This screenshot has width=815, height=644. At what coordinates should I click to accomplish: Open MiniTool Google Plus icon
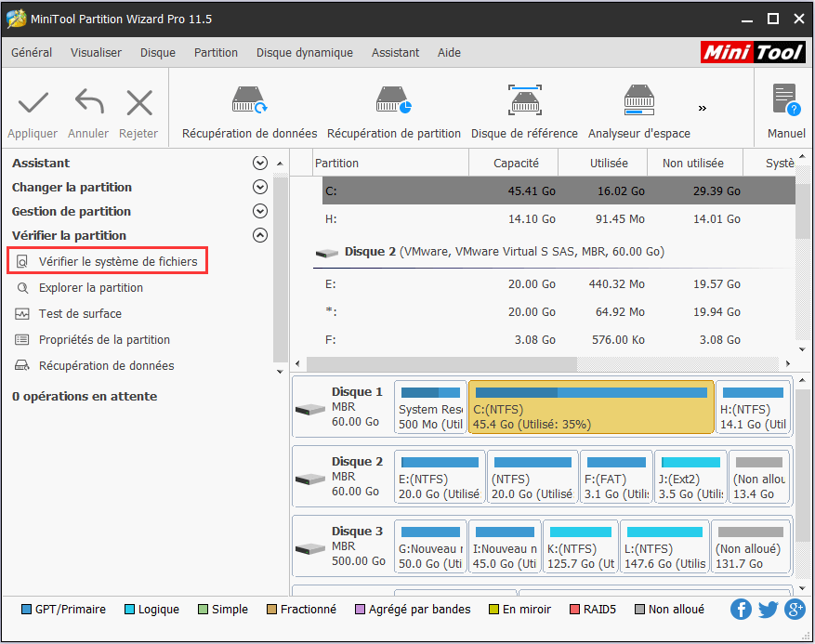click(795, 610)
